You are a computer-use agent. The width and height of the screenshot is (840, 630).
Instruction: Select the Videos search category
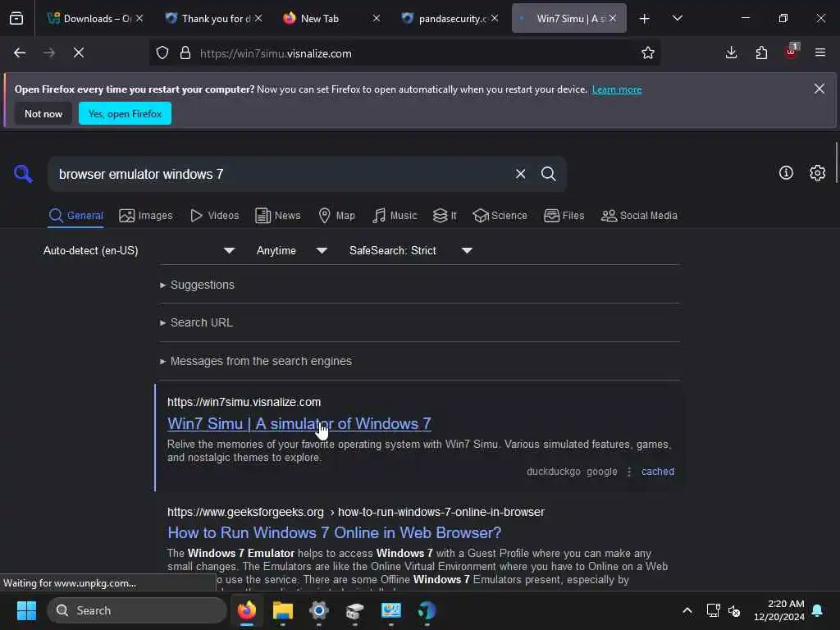tap(215, 216)
